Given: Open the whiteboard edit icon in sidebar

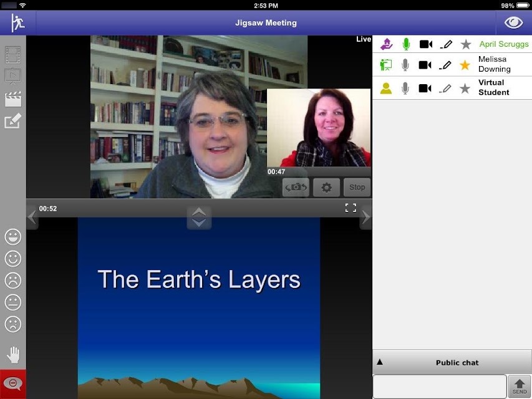Looking at the screenshot, I should [x=13, y=121].
